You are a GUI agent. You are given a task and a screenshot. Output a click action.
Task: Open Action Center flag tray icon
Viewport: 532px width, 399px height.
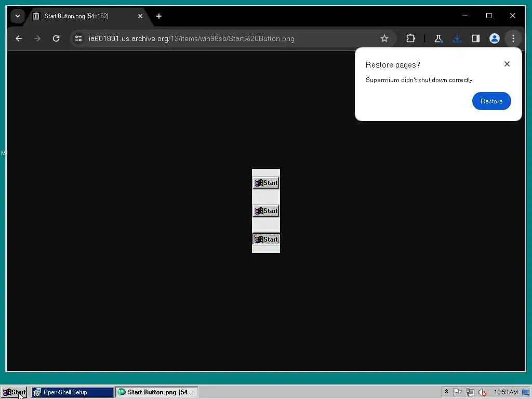[457, 392]
